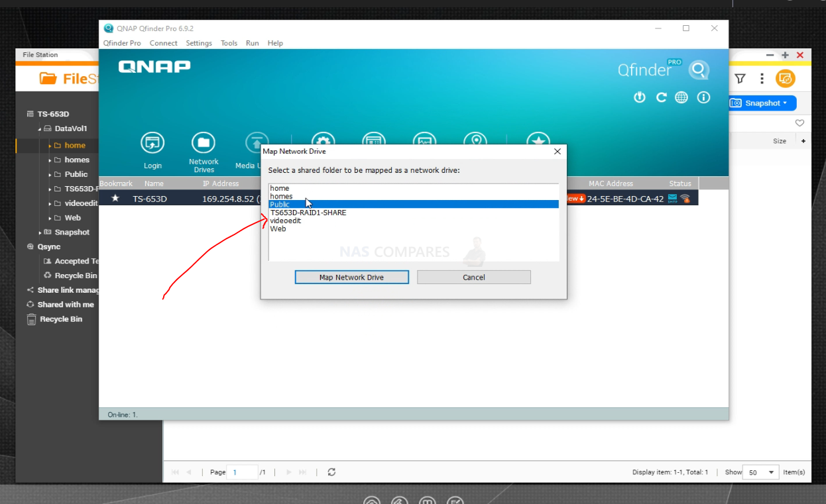This screenshot has width=826, height=504.
Task: Click the MAC address 24-5E-BE-4D-CA-42
Action: click(x=625, y=198)
